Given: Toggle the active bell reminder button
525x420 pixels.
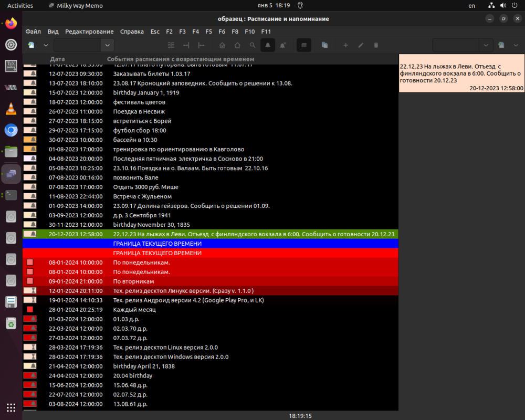Looking at the screenshot, I should coord(268,45).
